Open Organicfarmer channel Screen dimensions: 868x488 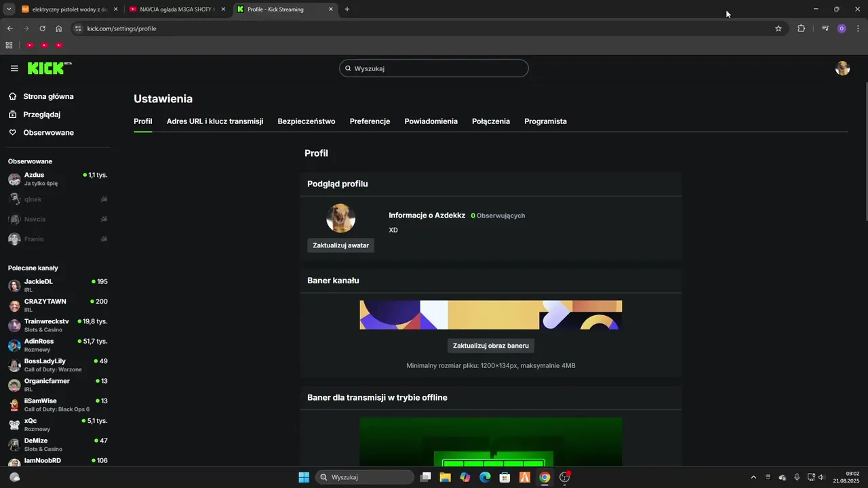[x=57, y=385]
